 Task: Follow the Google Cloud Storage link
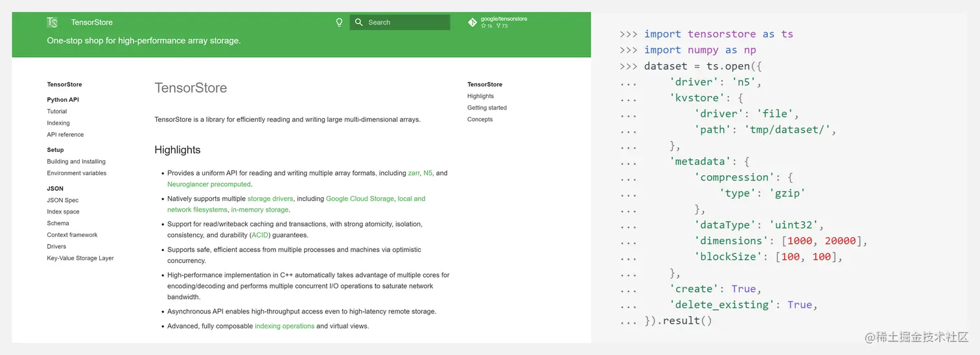[360, 199]
